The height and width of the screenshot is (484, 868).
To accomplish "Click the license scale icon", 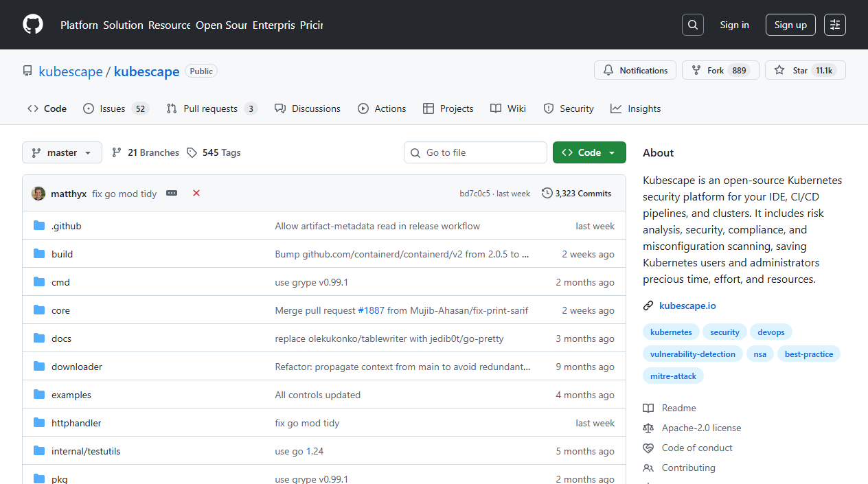I will [648, 428].
